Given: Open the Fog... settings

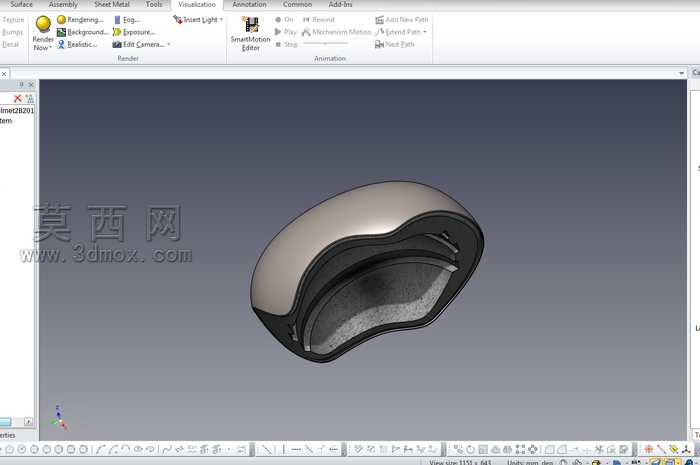Looking at the screenshot, I should (127, 20).
